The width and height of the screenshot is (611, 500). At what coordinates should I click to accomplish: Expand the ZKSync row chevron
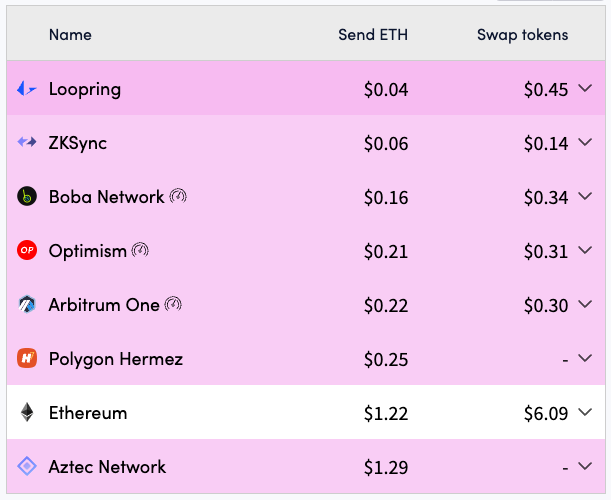(586, 143)
